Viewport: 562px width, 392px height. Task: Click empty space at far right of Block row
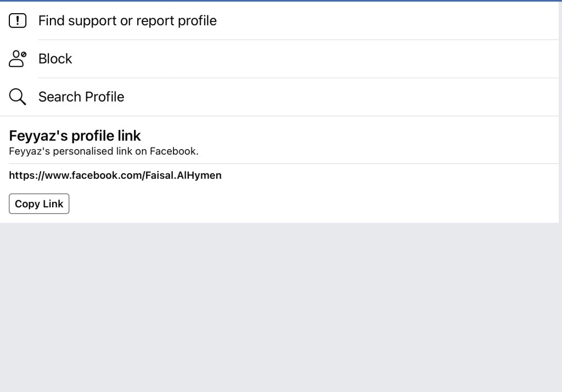coord(494,59)
